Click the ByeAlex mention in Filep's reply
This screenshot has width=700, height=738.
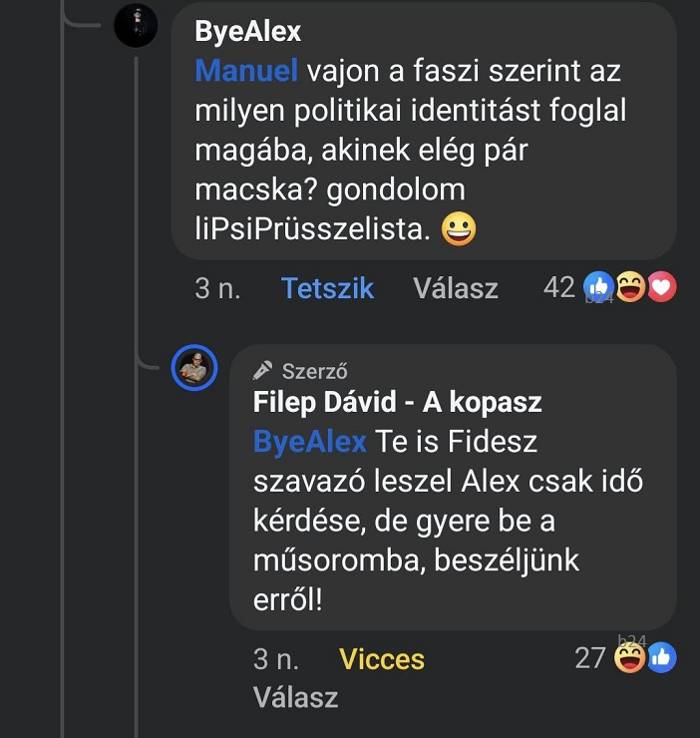[309, 441]
